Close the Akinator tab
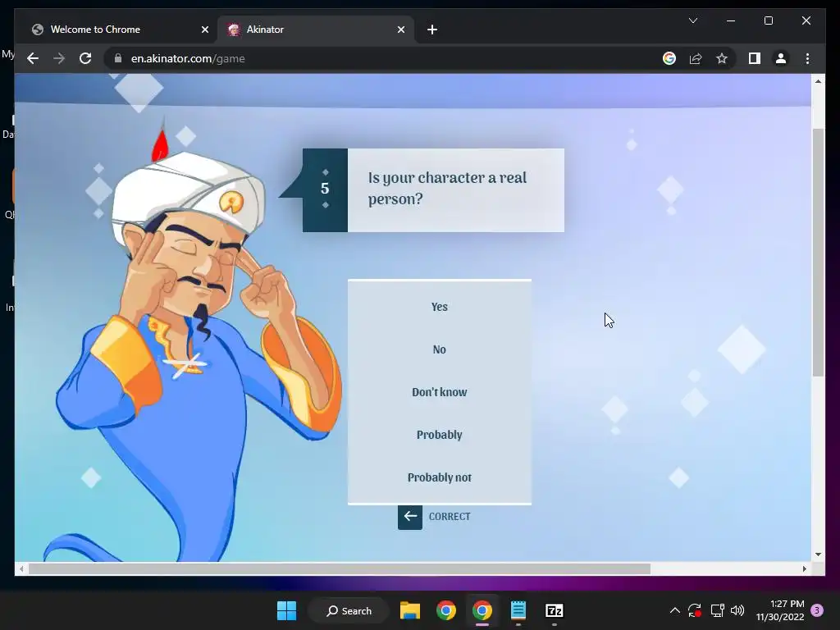Viewport: 840px width, 630px height. coord(400,30)
